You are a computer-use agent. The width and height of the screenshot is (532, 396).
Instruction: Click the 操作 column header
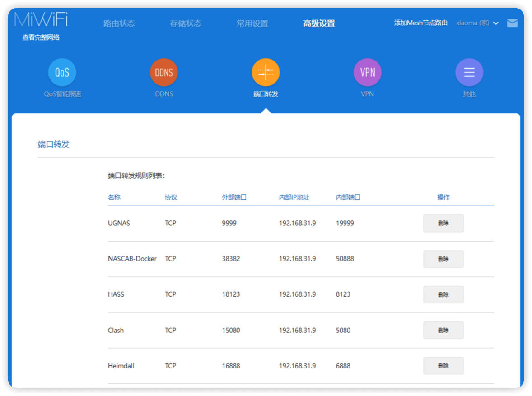click(443, 197)
